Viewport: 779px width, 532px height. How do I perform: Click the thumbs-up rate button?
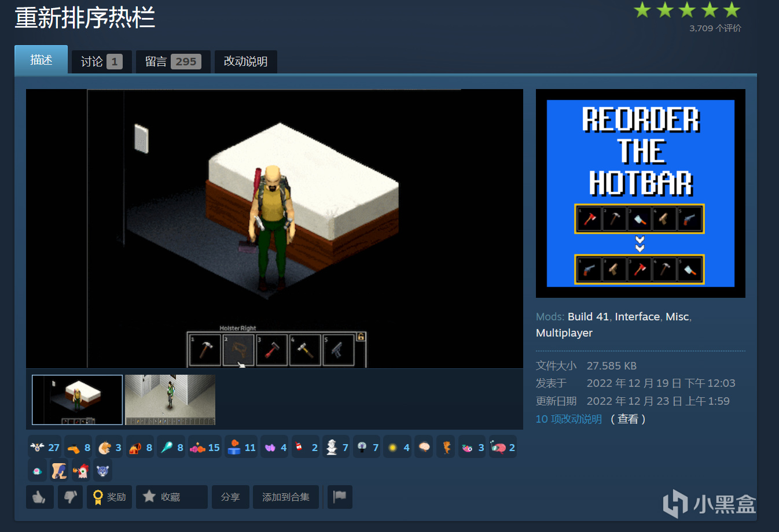40,497
